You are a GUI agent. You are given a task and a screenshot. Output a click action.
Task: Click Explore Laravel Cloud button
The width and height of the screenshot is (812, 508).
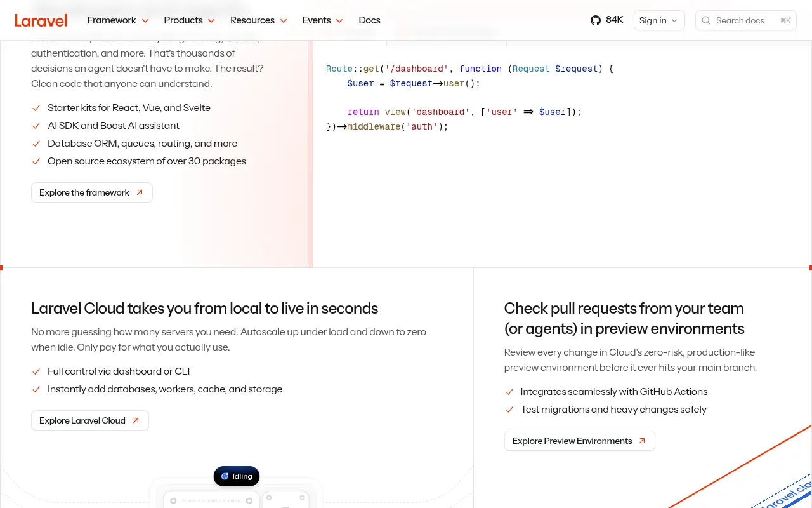[90, 420]
